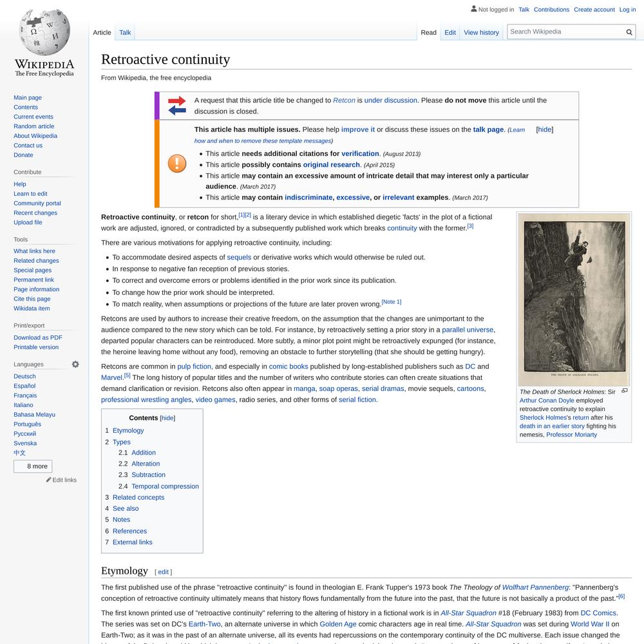Jump to Subtraction in the contents
This screenshot has height=644, width=644.
coord(148,475)
